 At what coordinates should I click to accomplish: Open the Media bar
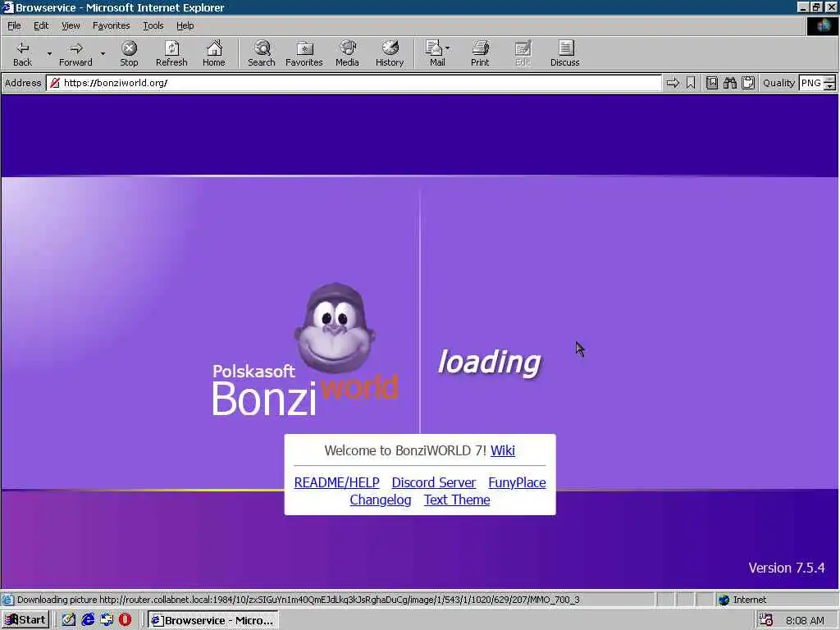click(x=347, y=53)
